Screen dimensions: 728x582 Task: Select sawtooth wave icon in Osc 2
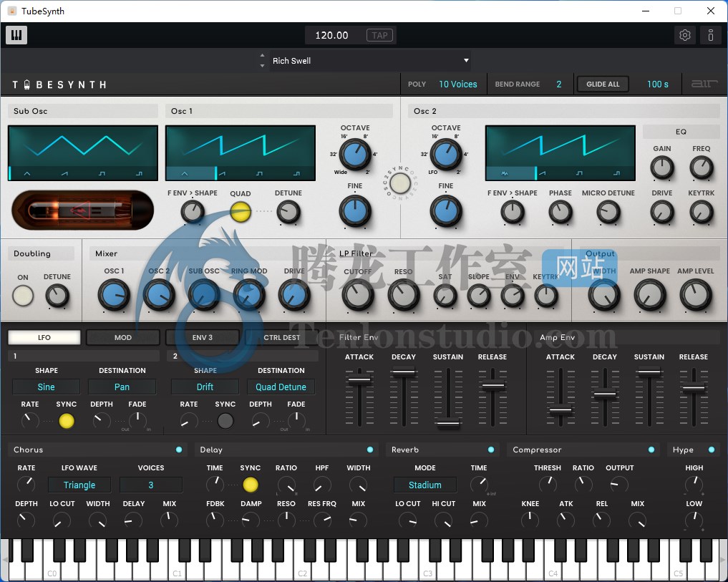click(x=542, y=174)
